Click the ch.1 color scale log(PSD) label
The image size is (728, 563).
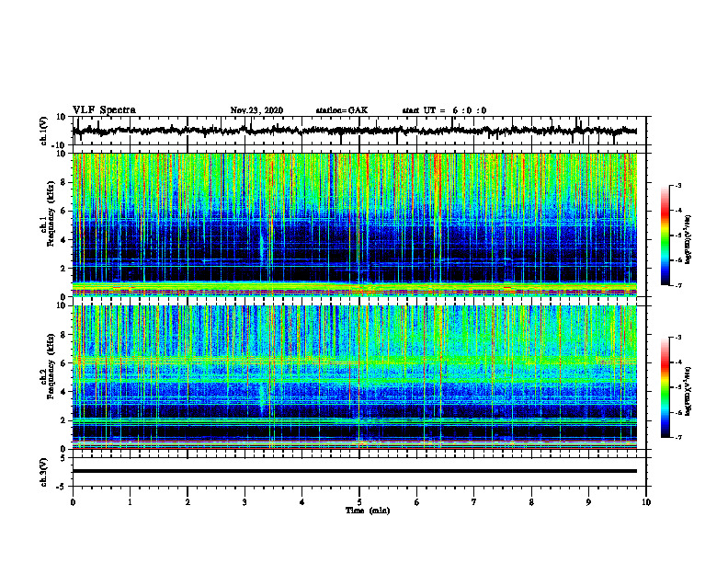689,239
